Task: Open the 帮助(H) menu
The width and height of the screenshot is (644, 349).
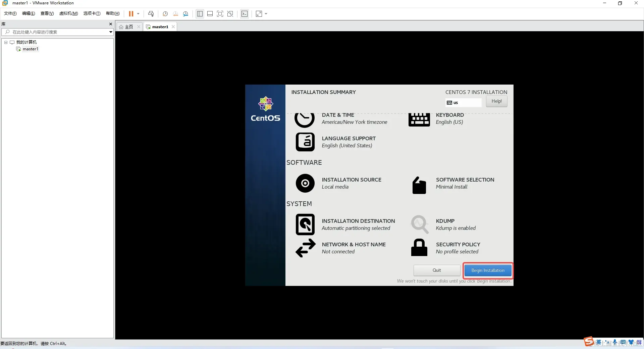Action: [113, 13]
